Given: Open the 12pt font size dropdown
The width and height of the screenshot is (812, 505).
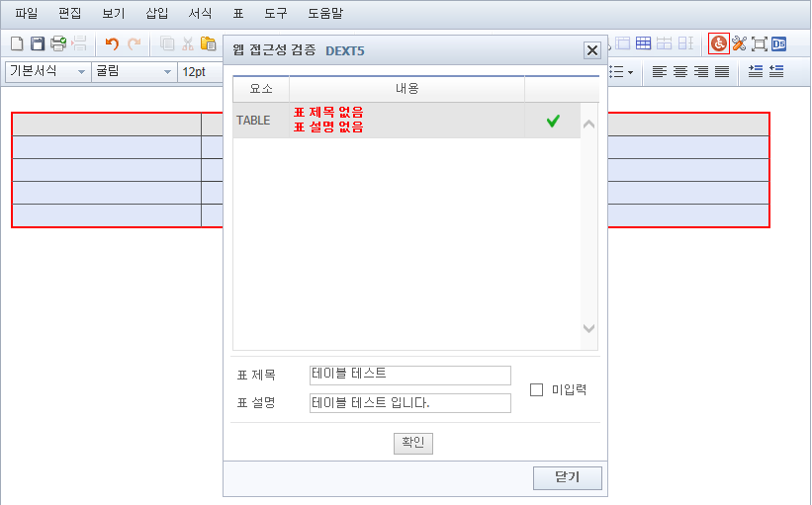Looking at the screenshot, I should point(201,71).
